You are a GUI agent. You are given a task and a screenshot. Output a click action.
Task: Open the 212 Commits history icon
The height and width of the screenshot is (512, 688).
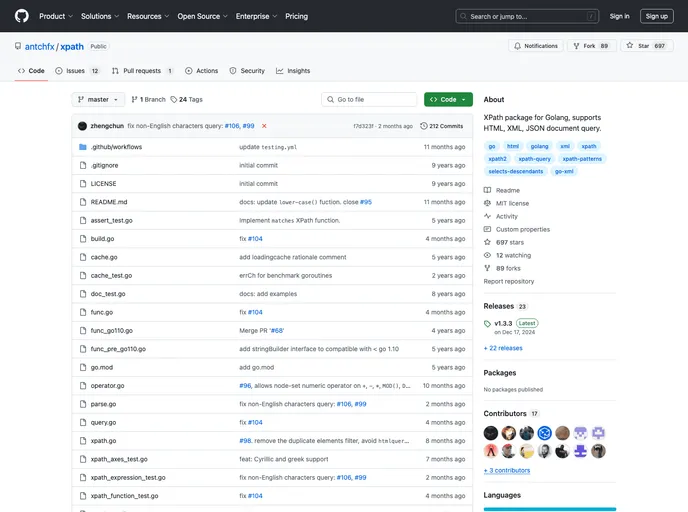point(423,126)
